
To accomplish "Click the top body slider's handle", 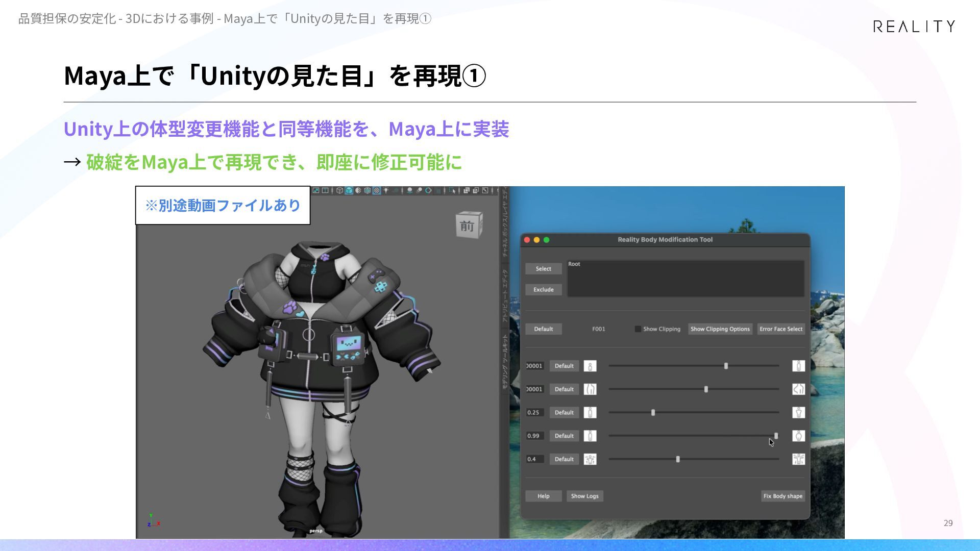I will tap(726, 366).
